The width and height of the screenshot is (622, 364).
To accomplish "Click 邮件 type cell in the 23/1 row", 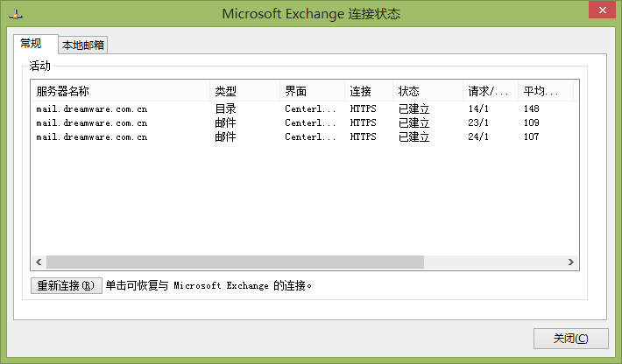I will coord(225,122).
